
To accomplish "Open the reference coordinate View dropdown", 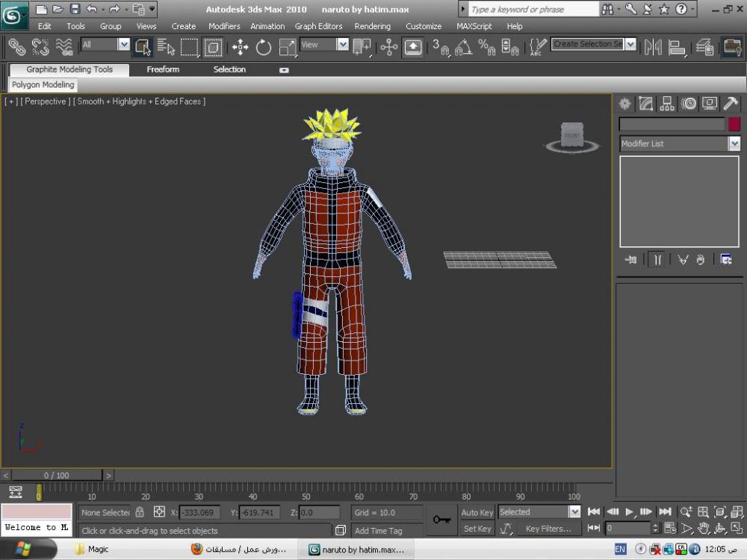I will [343, 44].
